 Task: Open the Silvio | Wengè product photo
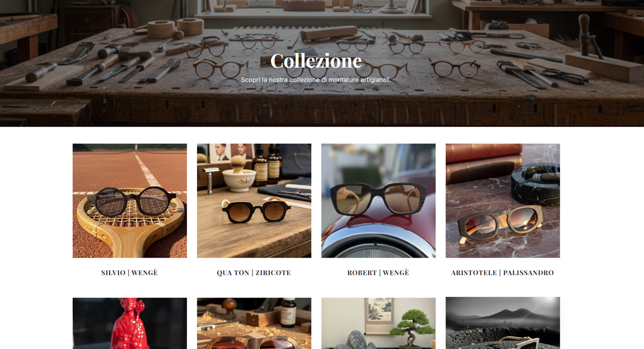tap(130, 201)
